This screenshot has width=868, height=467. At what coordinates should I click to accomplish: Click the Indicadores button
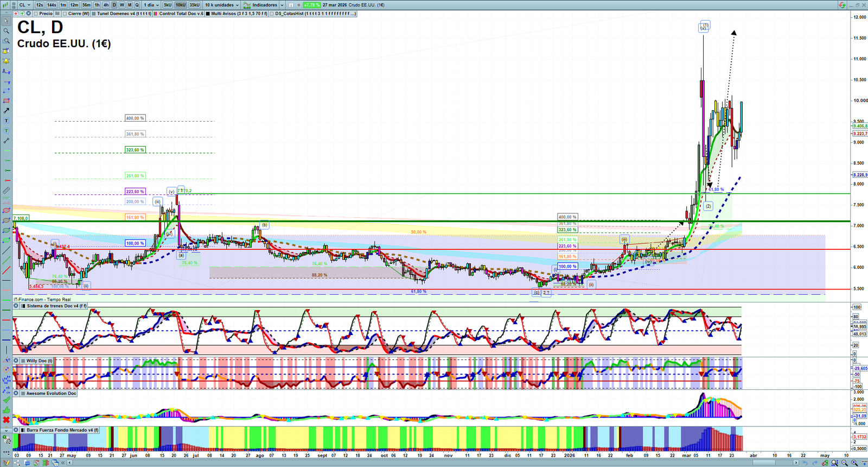(x=264, y=5)
